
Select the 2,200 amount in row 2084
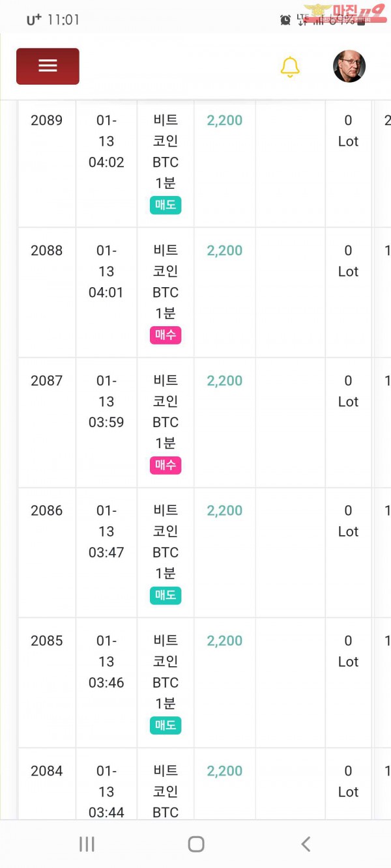click(x=225, y=771)
